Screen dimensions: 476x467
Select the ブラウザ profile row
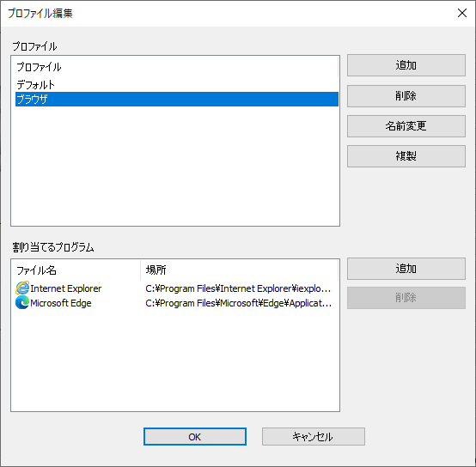pyautogui.click(x=177, y=100)
